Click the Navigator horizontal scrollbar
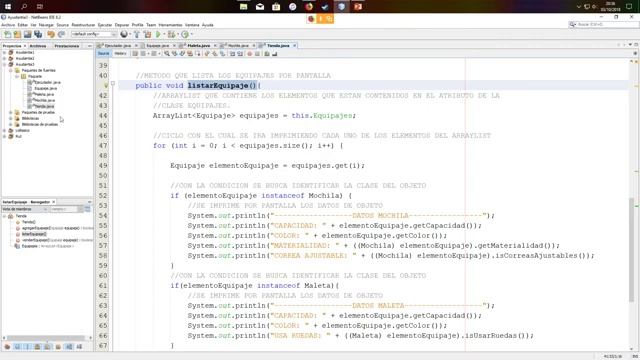The height and width of the screenshot is (360, 640). click(x=47, y=338)
